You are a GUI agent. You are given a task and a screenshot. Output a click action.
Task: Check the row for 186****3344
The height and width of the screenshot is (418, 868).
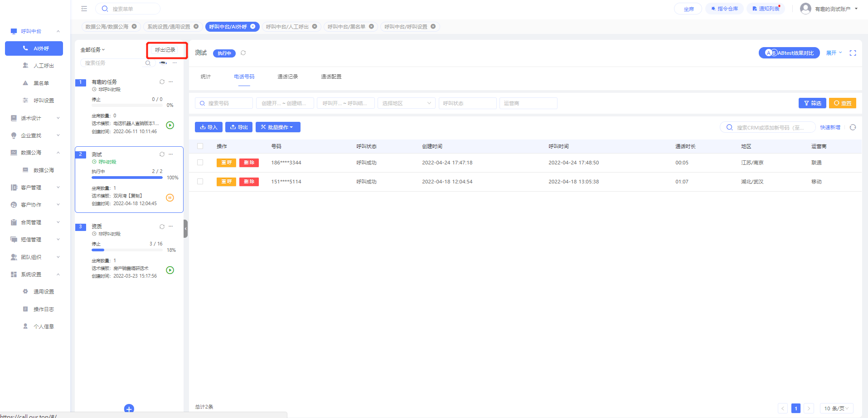click(200, 163)
